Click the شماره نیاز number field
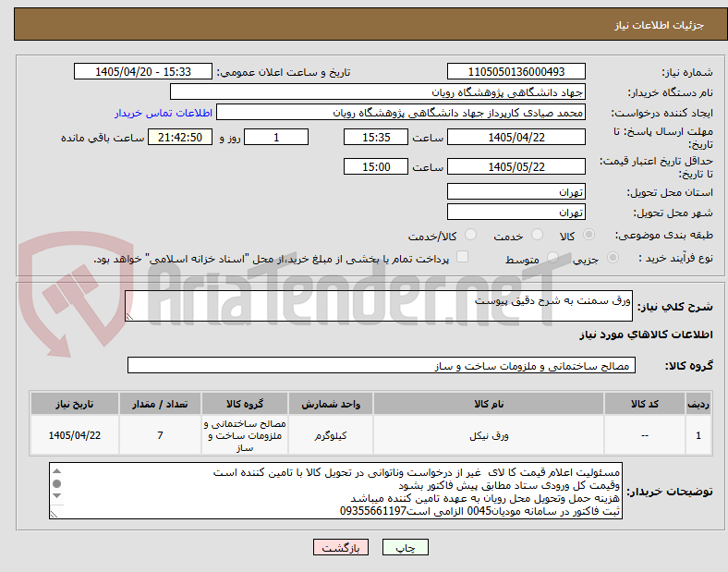Image resolution: width=728 pixels, height=572 pixels. click(x=516, y=71)
